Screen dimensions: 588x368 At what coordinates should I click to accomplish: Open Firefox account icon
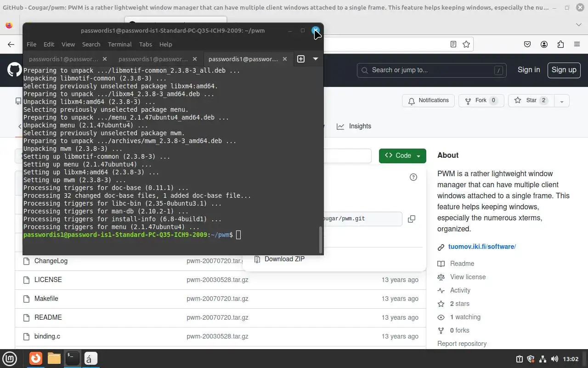coord(544,44)
